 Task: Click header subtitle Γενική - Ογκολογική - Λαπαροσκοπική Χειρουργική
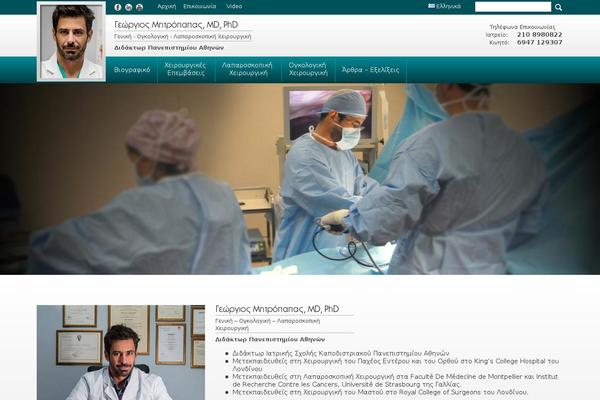tap(183, 37)
